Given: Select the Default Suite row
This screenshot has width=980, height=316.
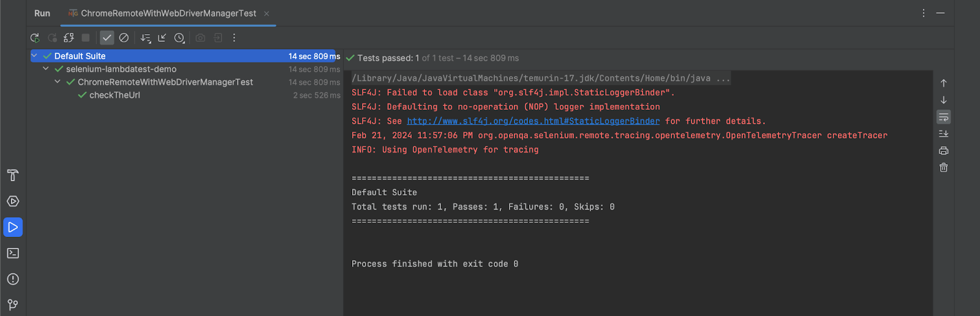Looking at the screenshot, I should pos(183,56).
